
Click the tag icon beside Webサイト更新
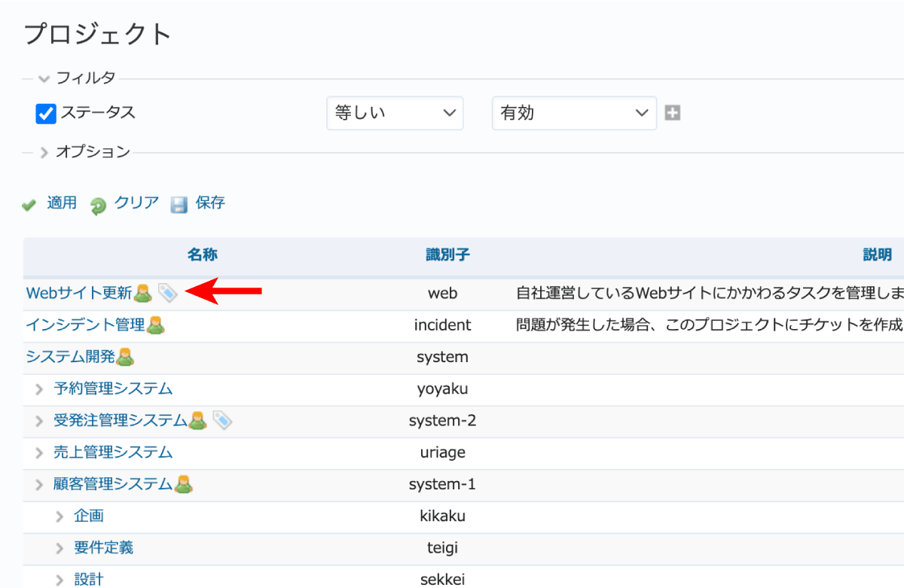(167, 293)
